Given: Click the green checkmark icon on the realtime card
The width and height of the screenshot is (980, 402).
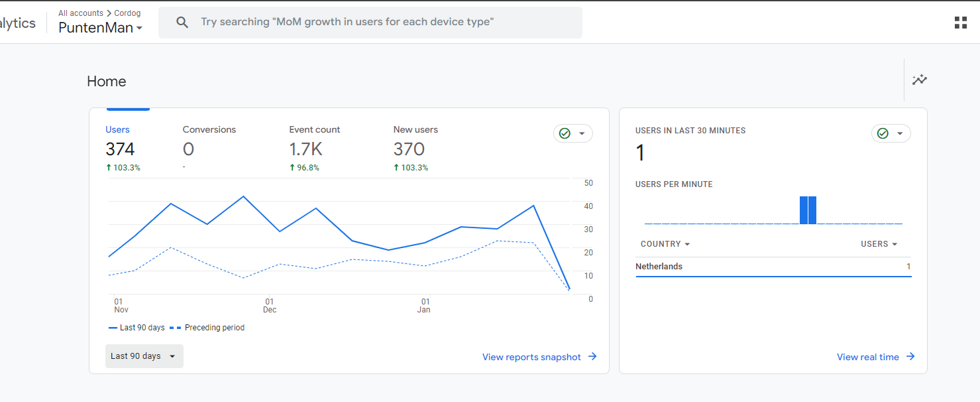Looking at the screenshot, I should click(883, 133).
